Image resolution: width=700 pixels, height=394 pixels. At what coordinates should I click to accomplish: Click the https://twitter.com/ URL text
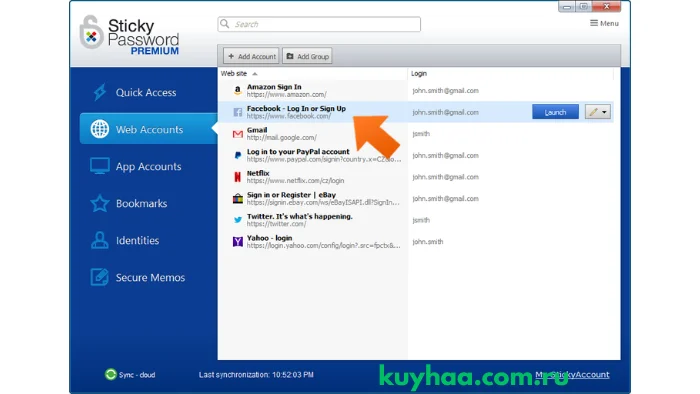point(276,224)
